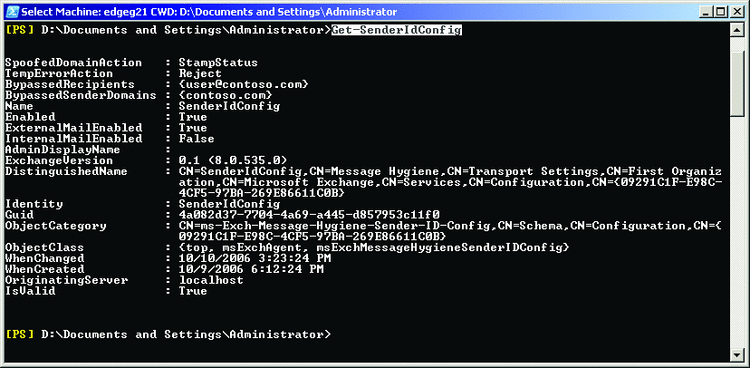This screenshot has width=750, height=368.
Task: Click the DistinguishedName property label
Action: tap(66, 171)
